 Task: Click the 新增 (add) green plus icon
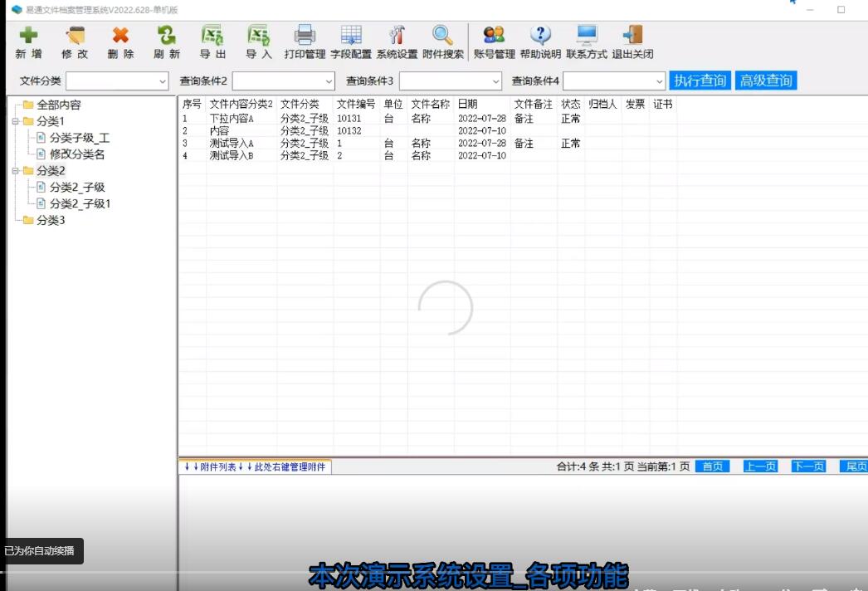(x=28, y=36)
